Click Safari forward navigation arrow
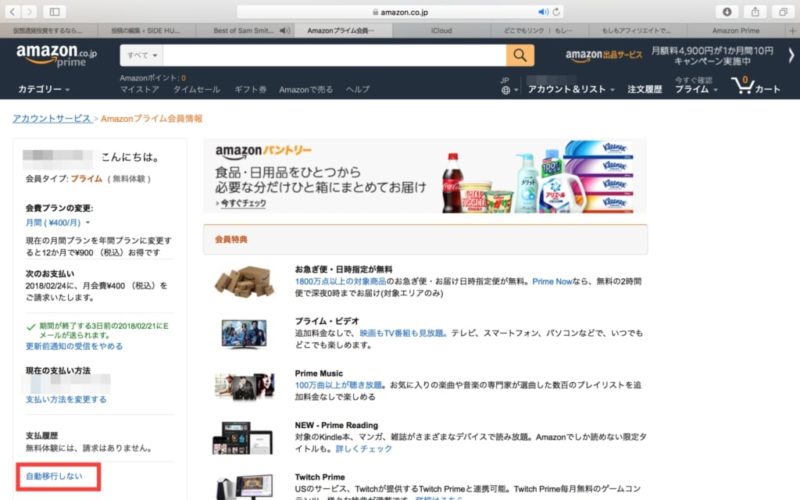The height and width of the screenshot is (500, 800). tap(29, 11)
